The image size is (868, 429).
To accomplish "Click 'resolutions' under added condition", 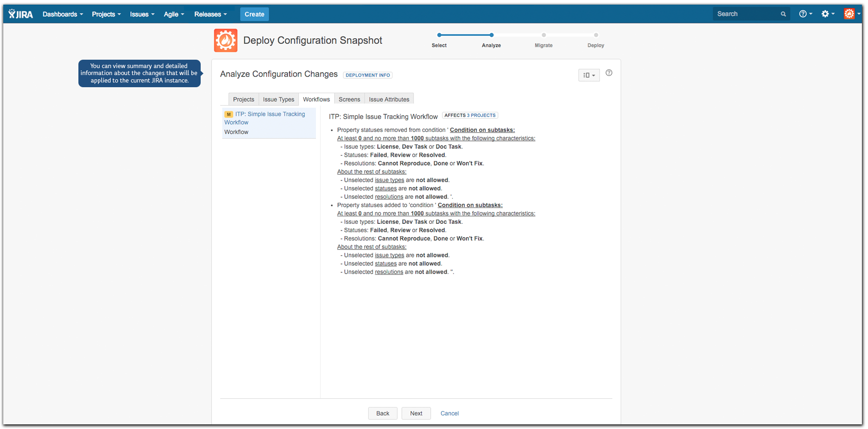I will click(389, 272).
